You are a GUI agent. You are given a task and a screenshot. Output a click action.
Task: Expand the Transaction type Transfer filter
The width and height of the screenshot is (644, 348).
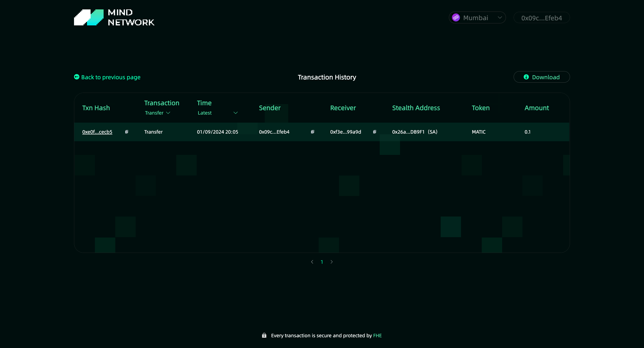click(x=157, y=113)
